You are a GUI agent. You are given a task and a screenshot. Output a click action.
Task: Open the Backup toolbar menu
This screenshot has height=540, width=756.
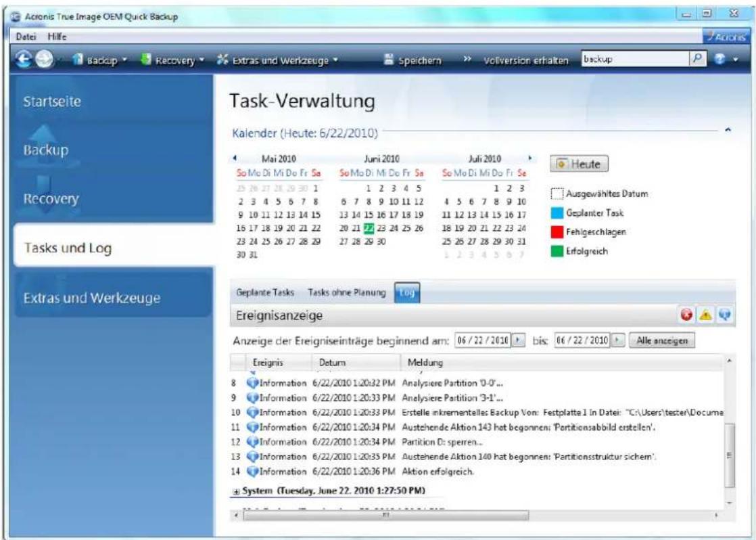[x=100, y=60]
